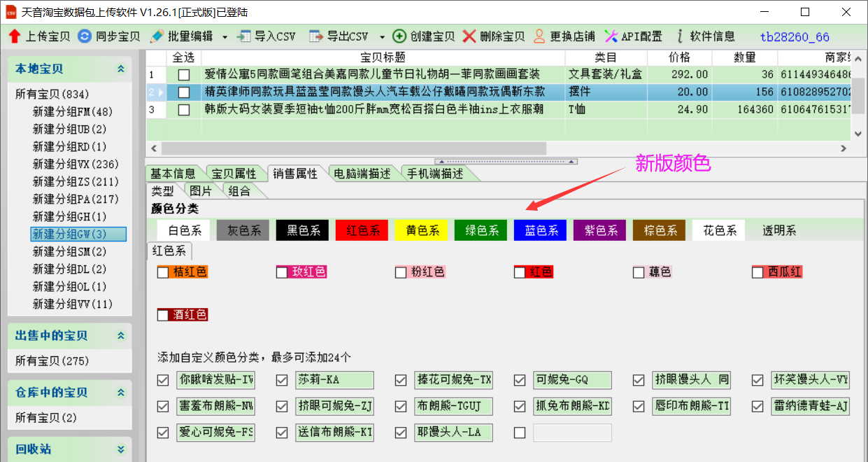868x462 pixels.
Task: Choose the 蓝色系 color swatch
Action: click(x=540, y=230)
